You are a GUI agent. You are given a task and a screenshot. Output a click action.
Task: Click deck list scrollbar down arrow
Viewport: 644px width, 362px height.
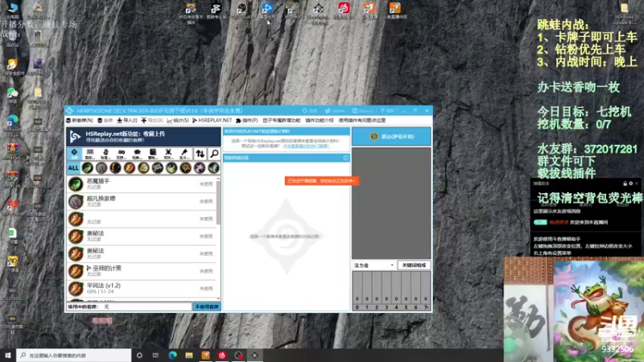click(218, 298)
